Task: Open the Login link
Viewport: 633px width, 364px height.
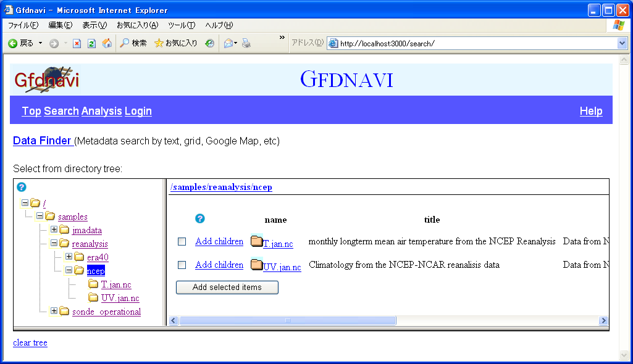Action: pyautogui.click(x=138, y=111)
